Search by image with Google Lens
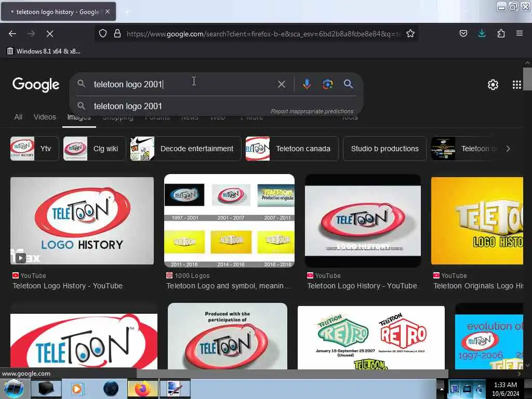Viewport: 532px width, 399px height. (327, 84)
